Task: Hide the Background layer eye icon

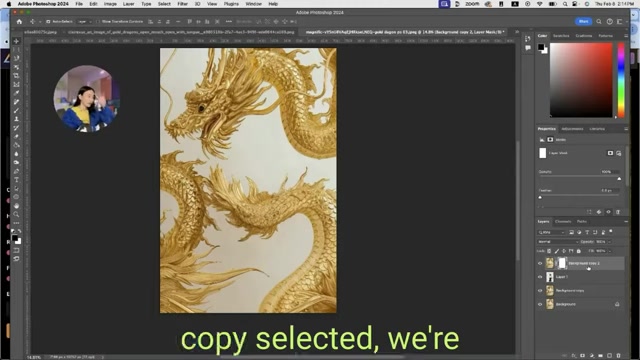Action: coord(540,304)
